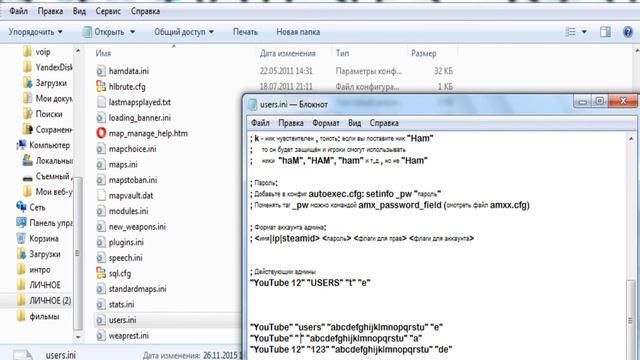Screen dimensions: 640x360
Task: Sort by the Размер column header
Action: click(x=424, y=53)
